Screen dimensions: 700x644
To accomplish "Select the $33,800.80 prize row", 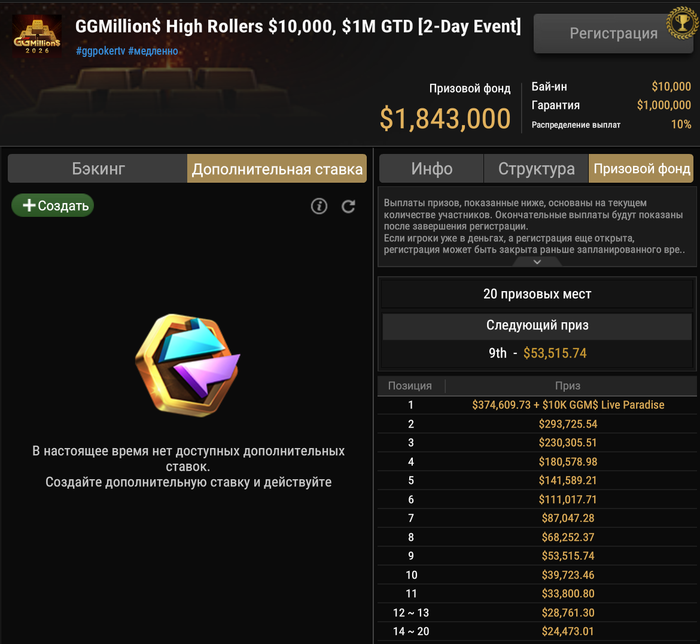I will [x=537, y=594].
